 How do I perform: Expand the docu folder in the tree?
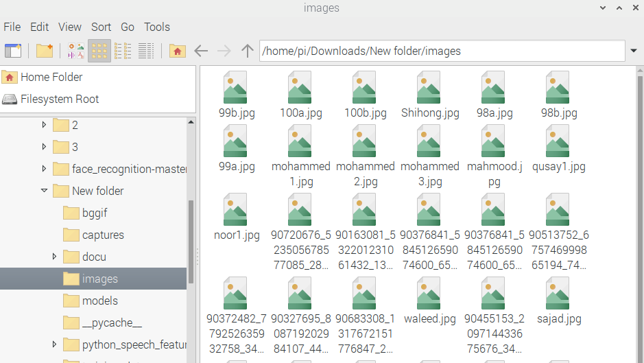[55, 257]
